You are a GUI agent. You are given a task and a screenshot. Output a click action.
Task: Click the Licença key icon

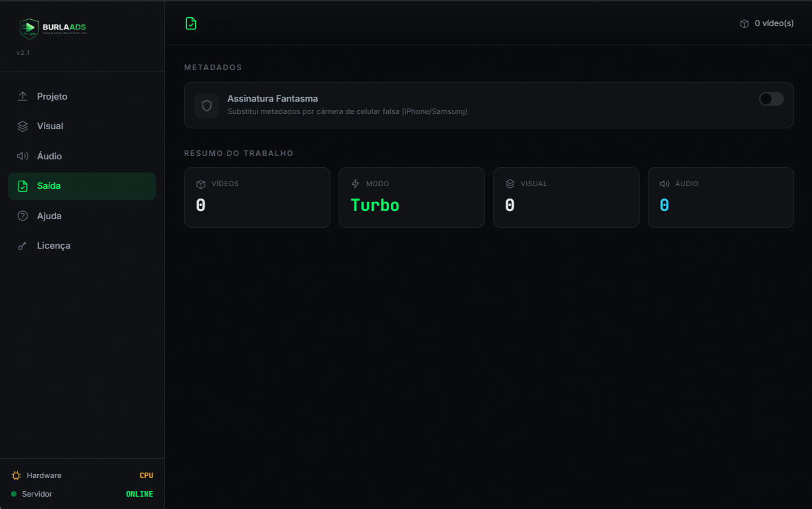click(x=22, y=246)
